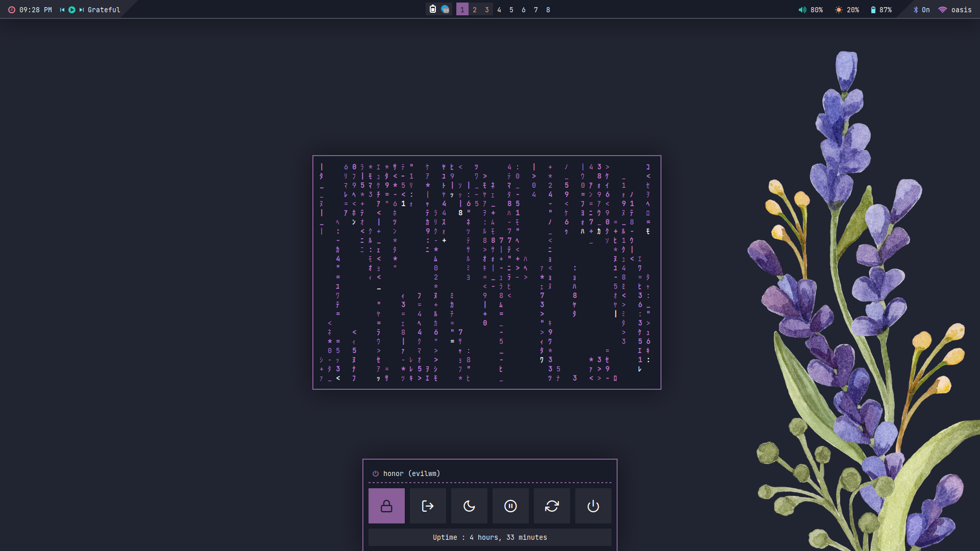Click the round blue app icon
Viewport: 980px width, 551px height.
pos(445,9)
